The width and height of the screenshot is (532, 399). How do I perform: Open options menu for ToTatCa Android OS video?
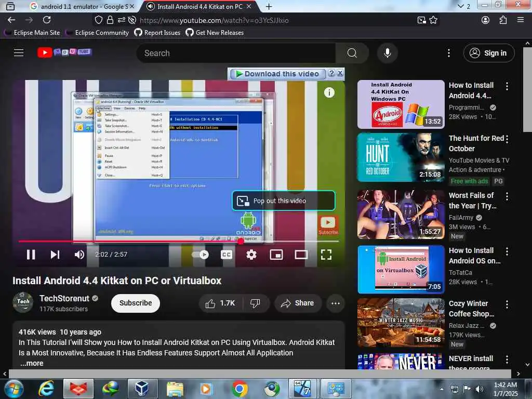(x=507, y=251)
